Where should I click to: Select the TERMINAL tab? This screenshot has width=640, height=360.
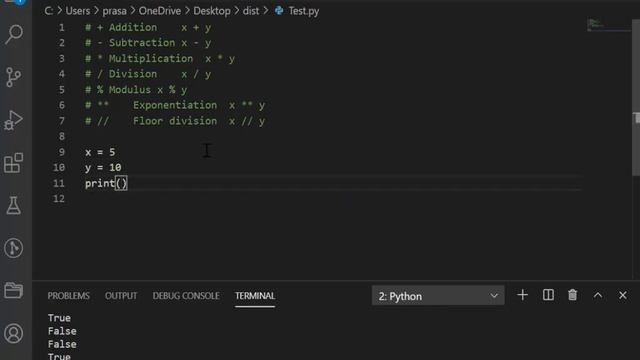255,296
